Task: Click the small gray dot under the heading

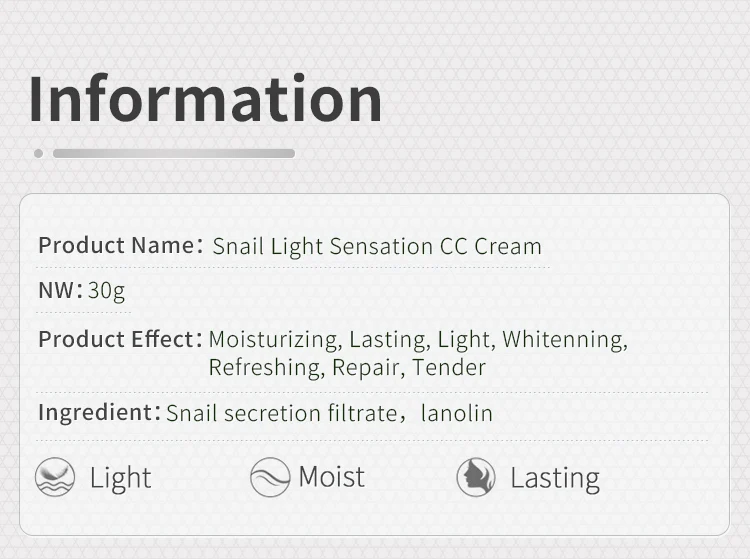Action: pyautogui.click(x=39, y=153)
